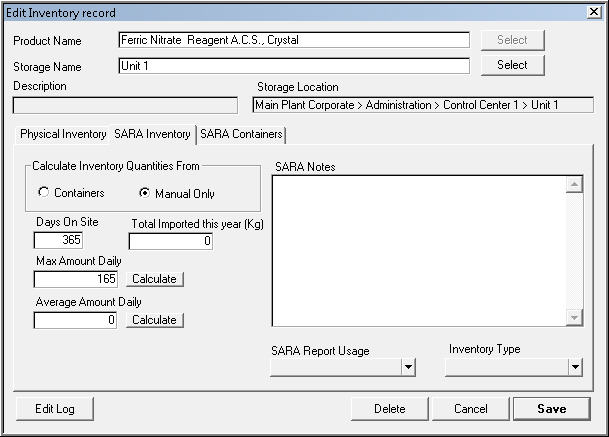Open the Edit Log
The height and width of the screenshot is (437, 609).
pos(56,408)
